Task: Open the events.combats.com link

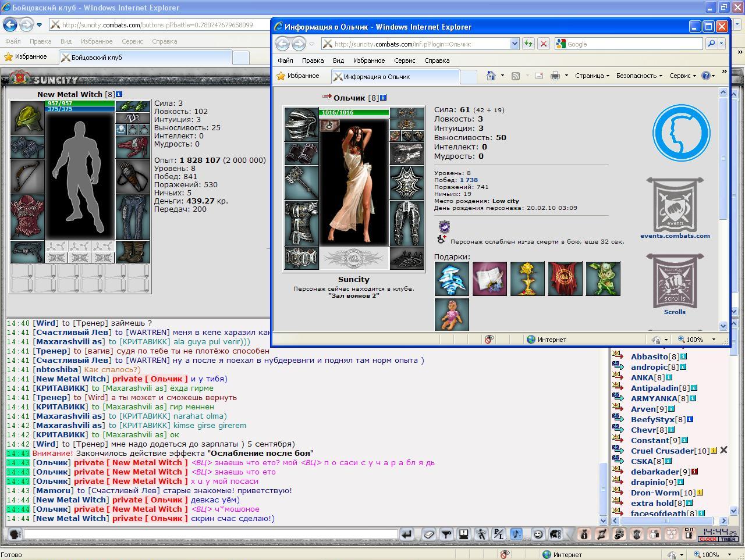Action: click(x=675, y=236)
